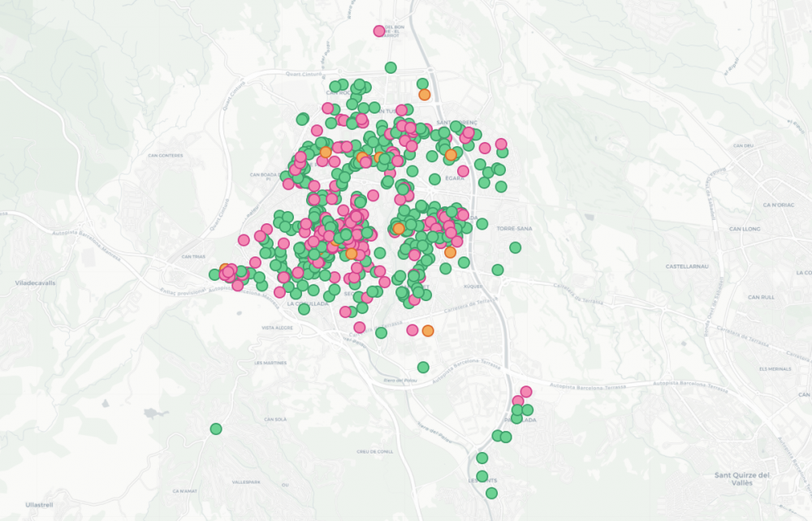Click the CAN TRIAS label
The width and height of the screenshot is (812, 521).
(194, 256)
